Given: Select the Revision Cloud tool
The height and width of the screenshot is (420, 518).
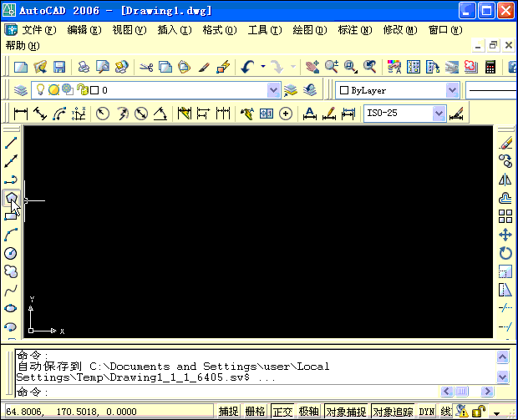Looking at the screenshot, I should [11, 271].
